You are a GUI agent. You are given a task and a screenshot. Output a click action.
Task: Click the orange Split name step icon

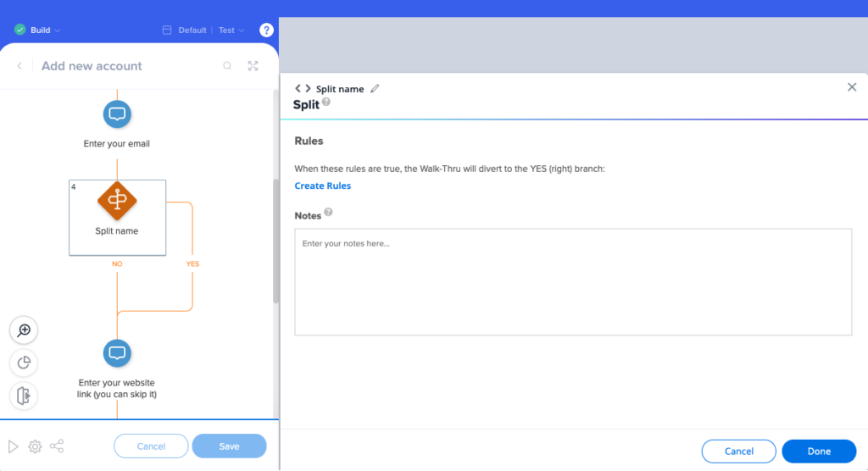(x=117, y=201)
